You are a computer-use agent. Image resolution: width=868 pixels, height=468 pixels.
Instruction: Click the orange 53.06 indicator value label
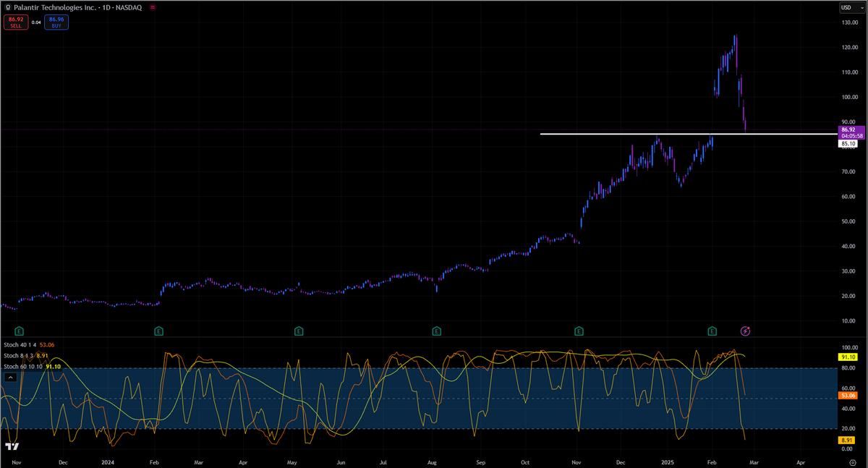(848, 396)
